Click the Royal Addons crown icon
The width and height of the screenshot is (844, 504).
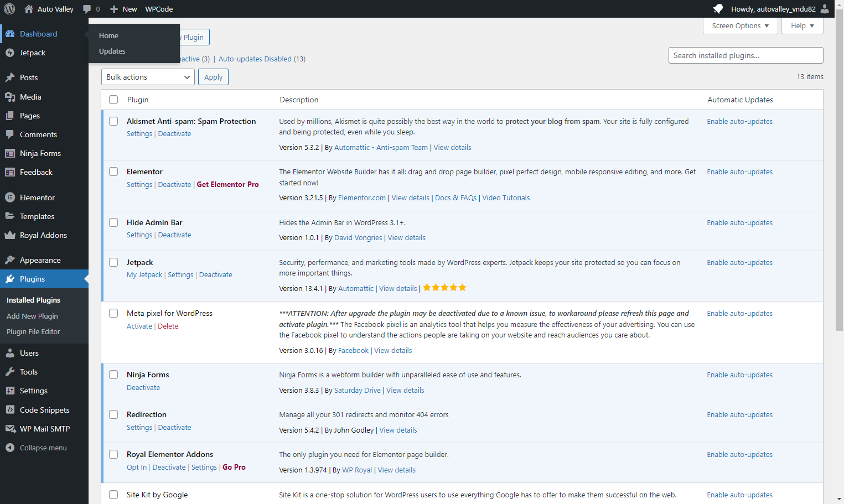point(10,235)
